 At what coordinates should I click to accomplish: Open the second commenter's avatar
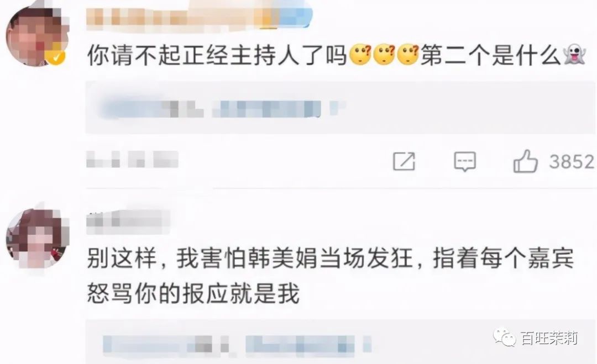point(36,238)
